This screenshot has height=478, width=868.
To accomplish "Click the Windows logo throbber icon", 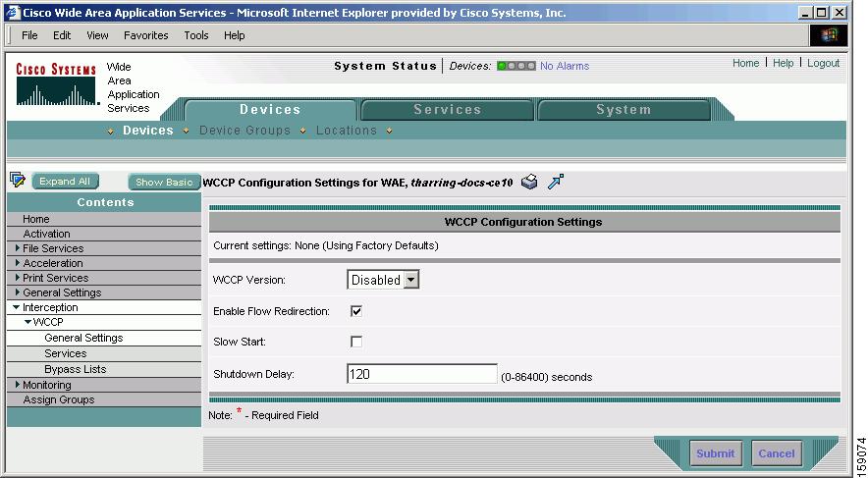I will click(x=829, y=35).
